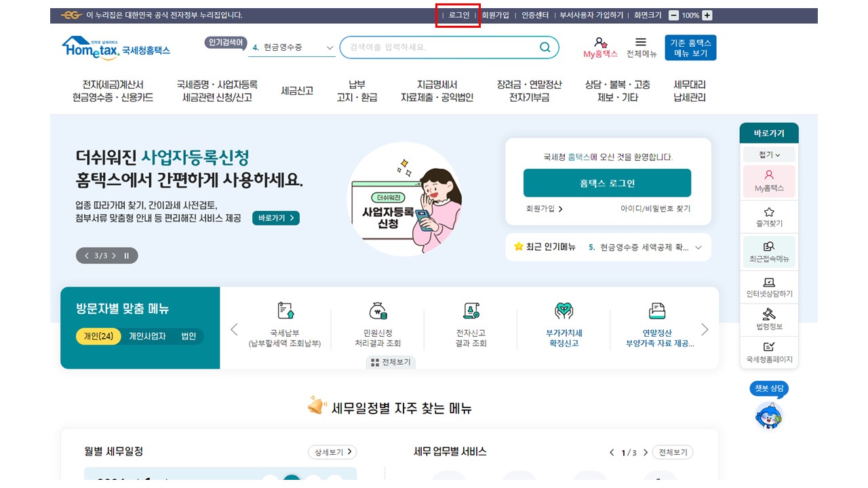
Task: Collapse the 바로가기 panel with 접기
Action: pos(769,155)
